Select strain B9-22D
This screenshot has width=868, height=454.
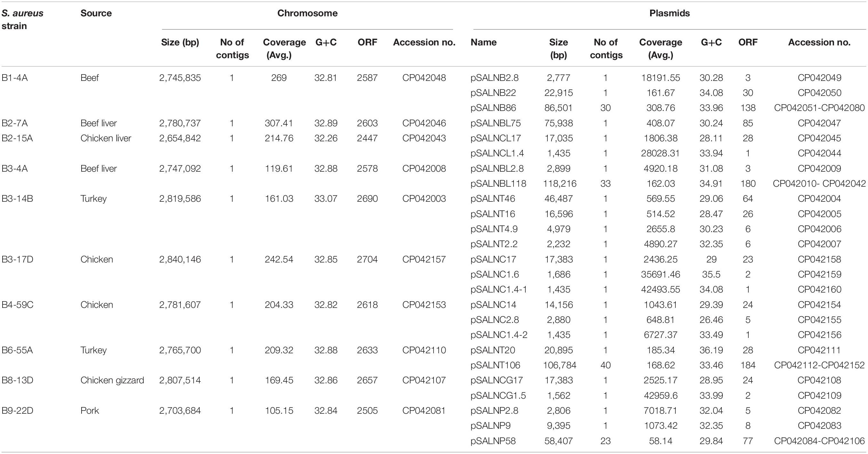17,411
